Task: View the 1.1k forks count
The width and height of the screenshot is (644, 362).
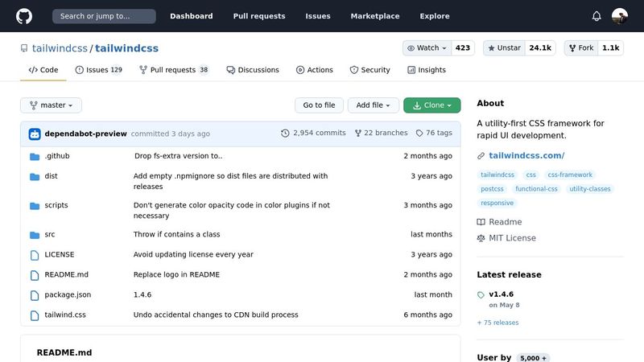Action: tap(611, 48)
